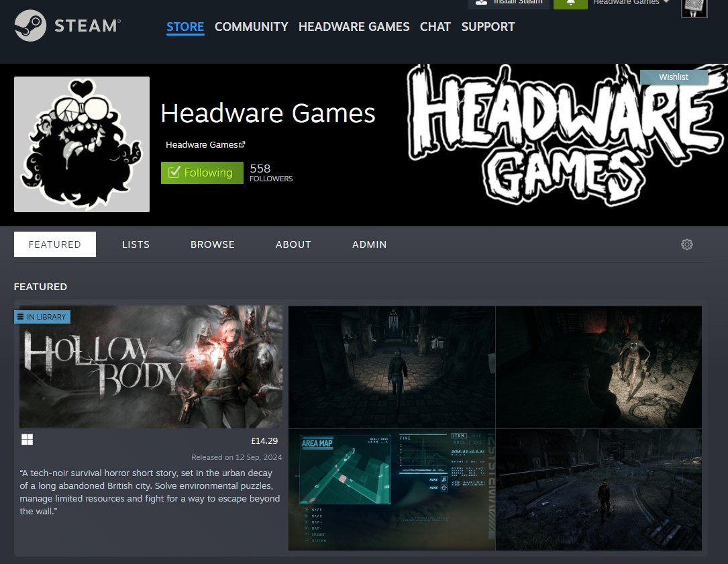Screen dimensions: 728x564
Task: Expand the Headware Games account dropdown
Action: click(631, 2)
